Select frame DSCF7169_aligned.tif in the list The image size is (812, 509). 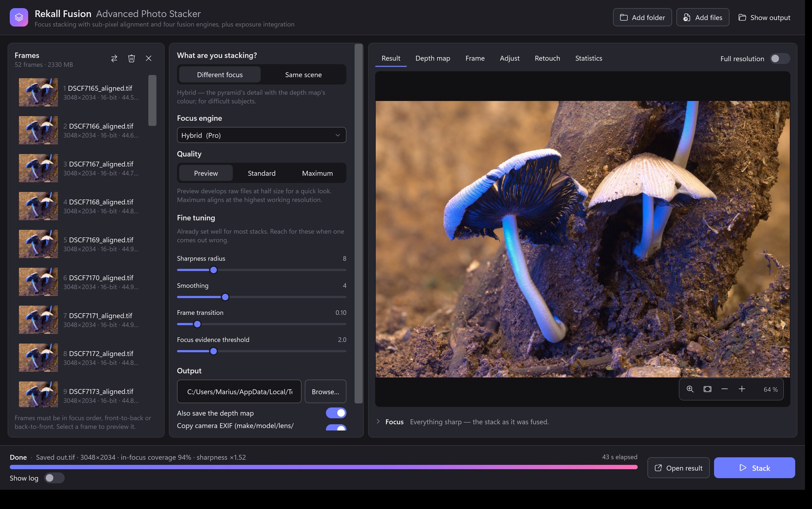coord(81,244)
